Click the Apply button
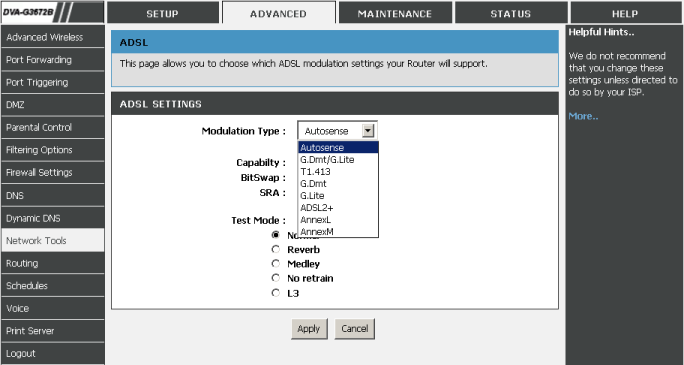 pyautogui.click(x=308, y=329)
